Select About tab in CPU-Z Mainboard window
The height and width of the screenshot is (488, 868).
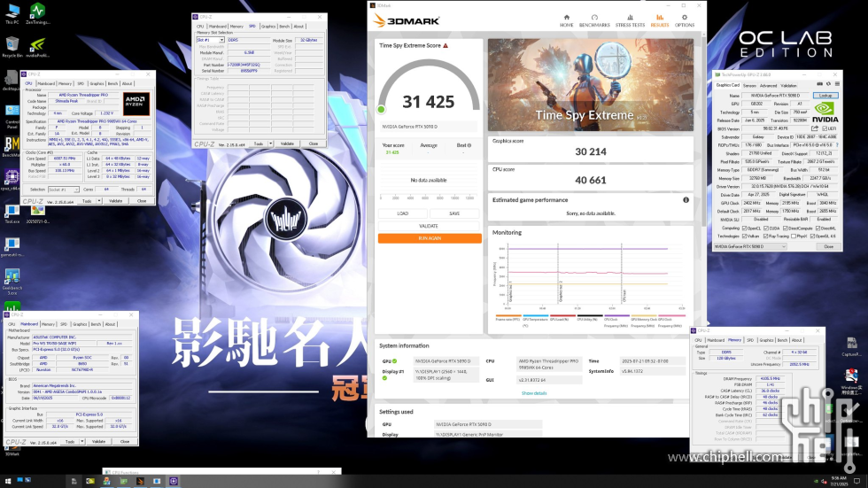[110, 324]
